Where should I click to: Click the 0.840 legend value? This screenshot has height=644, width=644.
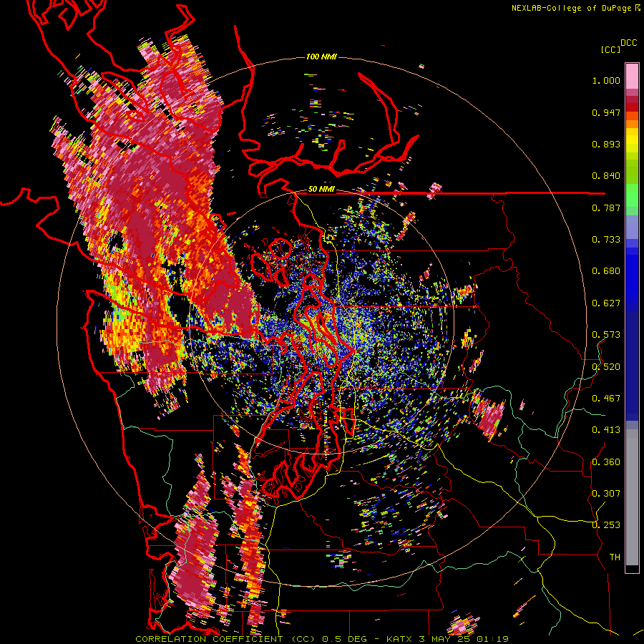click(x=606, y=176)
